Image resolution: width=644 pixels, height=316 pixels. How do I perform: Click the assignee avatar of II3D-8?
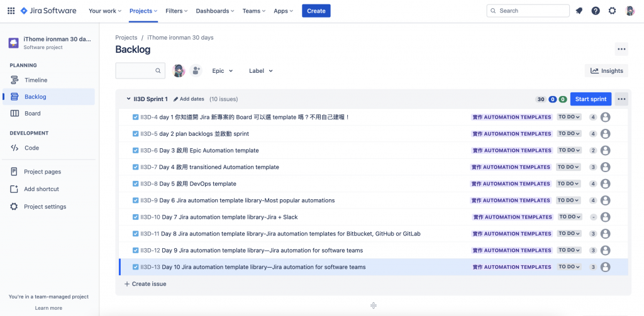605,183
